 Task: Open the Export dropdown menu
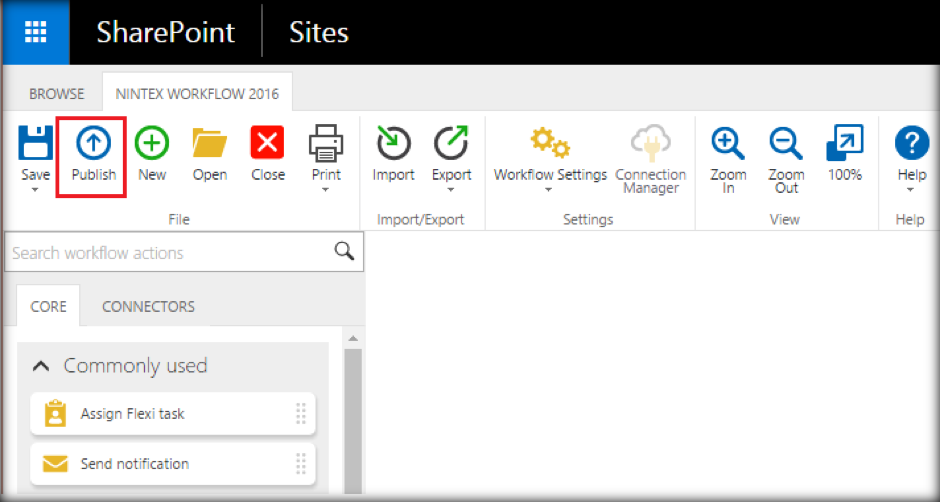451,189
